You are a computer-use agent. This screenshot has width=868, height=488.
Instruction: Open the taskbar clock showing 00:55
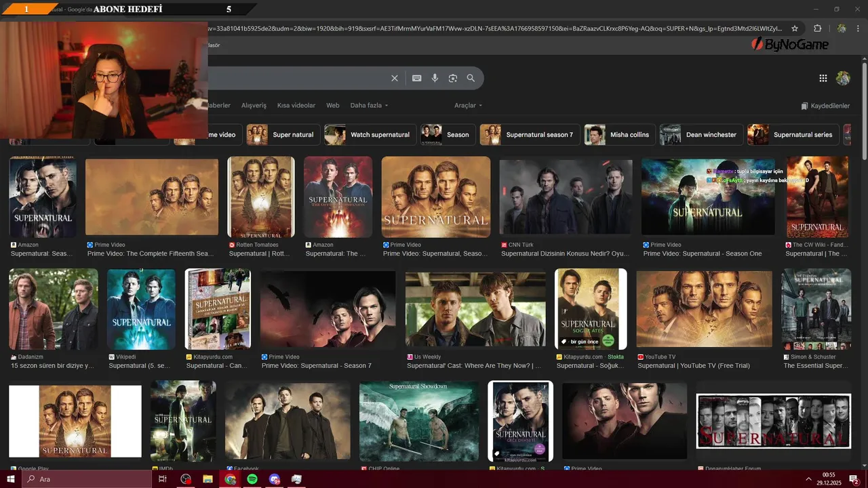tap(829, 479)
